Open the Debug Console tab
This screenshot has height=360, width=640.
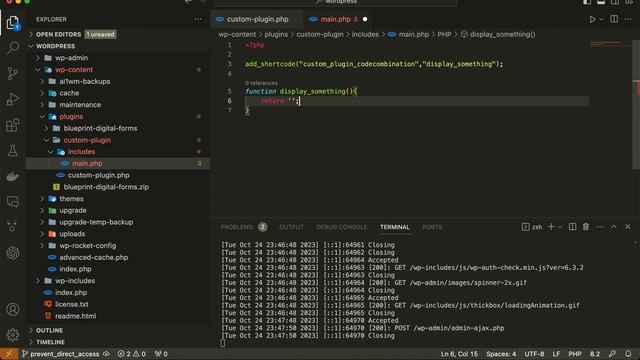[x=342, y=227]
